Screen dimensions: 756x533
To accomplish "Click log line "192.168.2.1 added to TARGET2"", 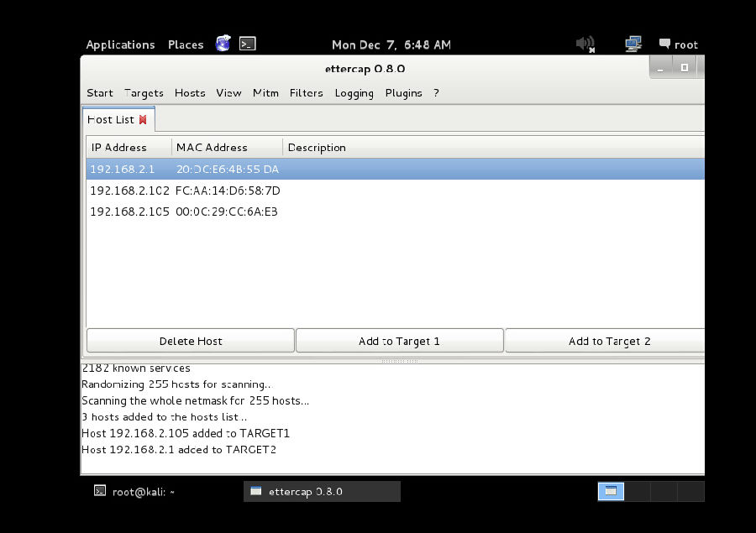I will [x=179, y=450].
